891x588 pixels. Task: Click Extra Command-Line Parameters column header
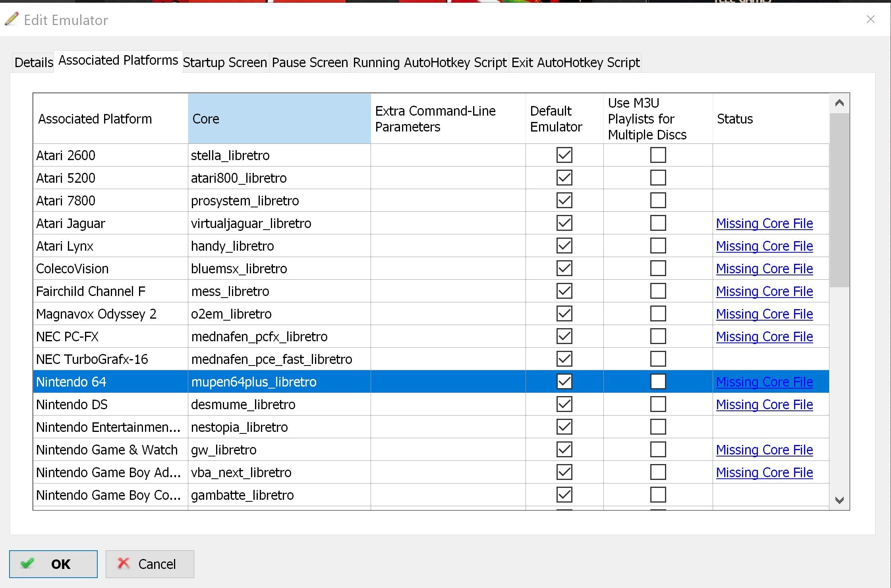(x=448, y=119)
